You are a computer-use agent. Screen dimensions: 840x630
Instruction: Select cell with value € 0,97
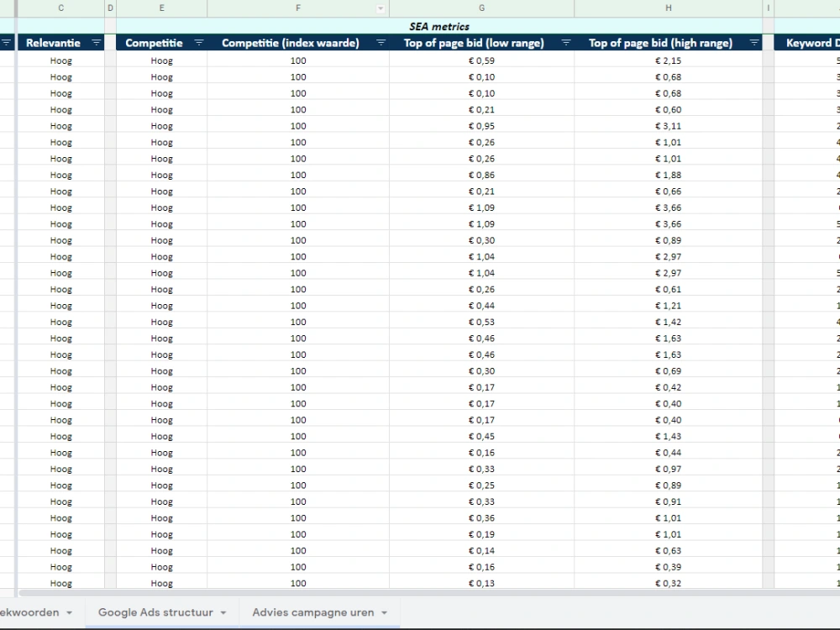tap(668, 470)
